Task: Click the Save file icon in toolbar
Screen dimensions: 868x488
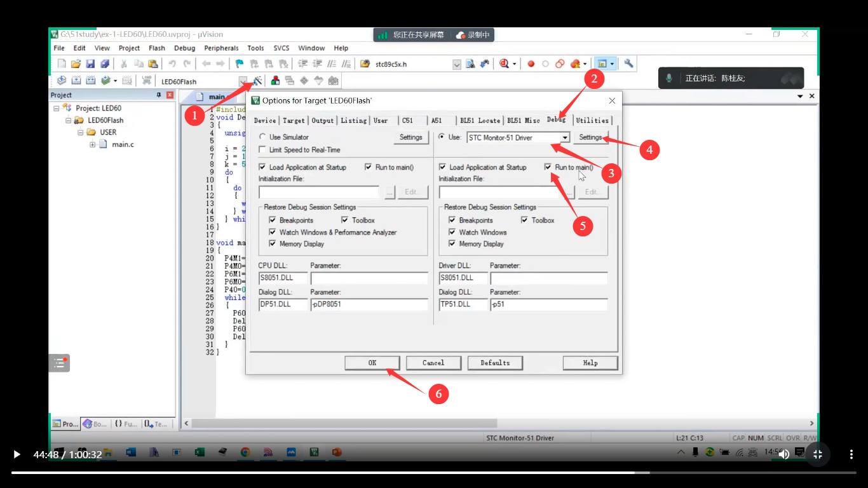Action: click(x=90, y=64)
